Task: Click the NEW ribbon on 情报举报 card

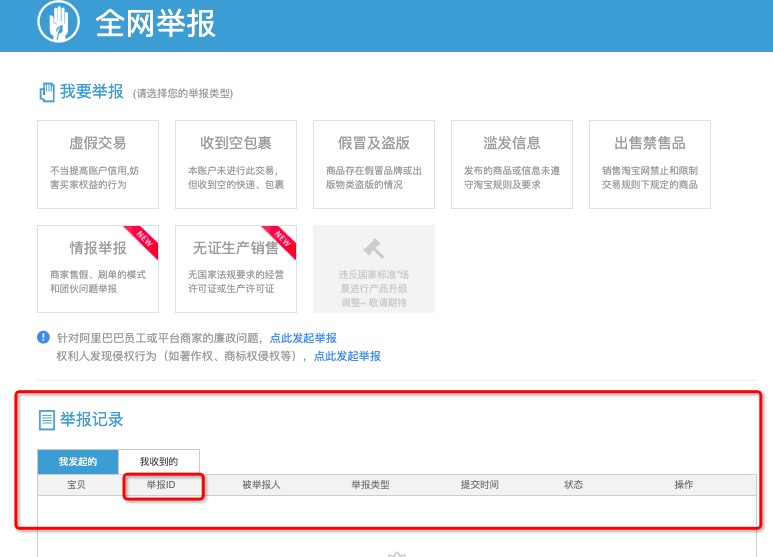Action: point(141,242)
